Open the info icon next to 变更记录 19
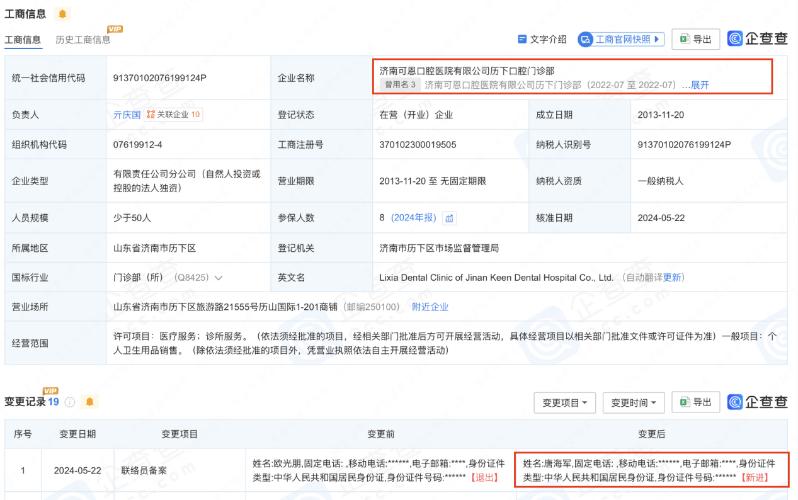Viewport: 798px width, 500px height. point(70,402)
